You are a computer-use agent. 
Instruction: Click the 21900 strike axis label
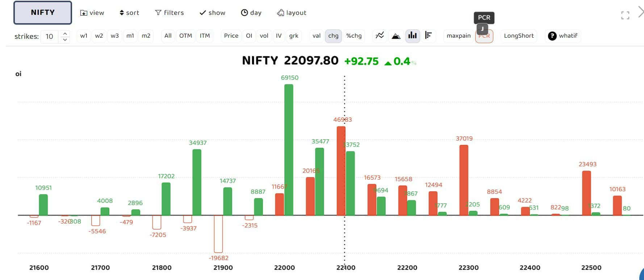tap(223, 268)
